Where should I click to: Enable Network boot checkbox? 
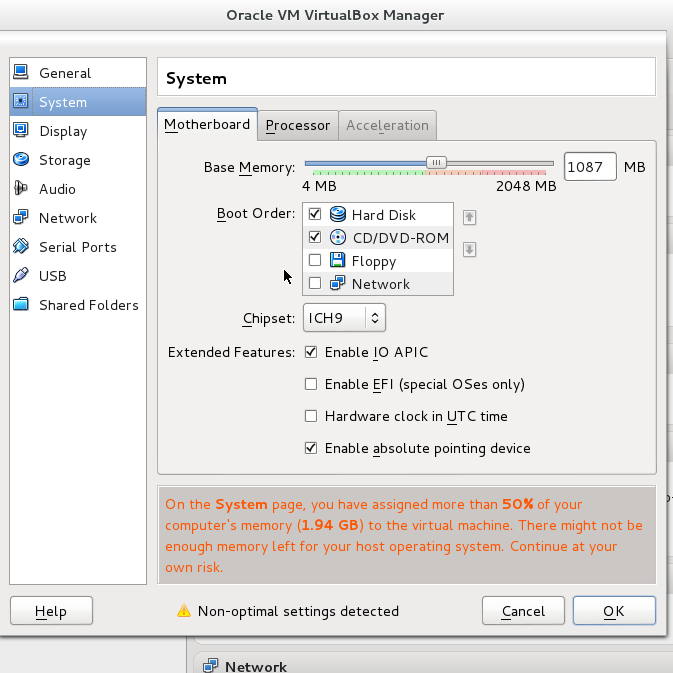coord(315,283)
